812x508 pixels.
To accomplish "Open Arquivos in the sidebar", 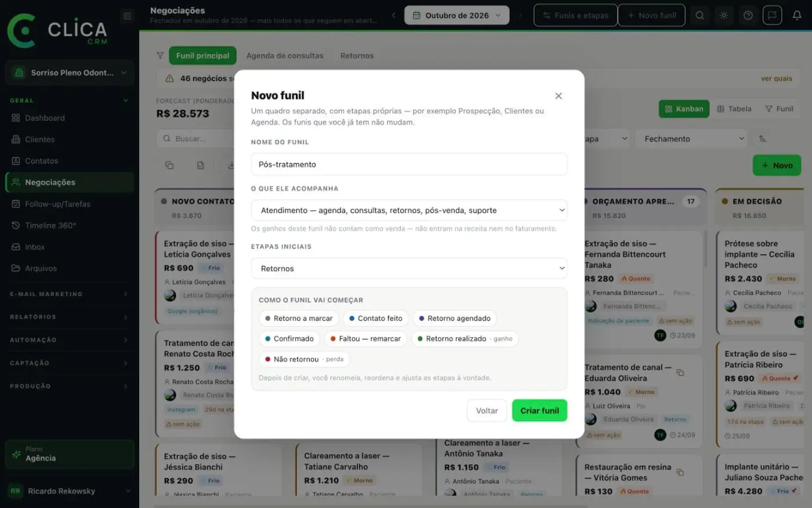I will [70, 268].
